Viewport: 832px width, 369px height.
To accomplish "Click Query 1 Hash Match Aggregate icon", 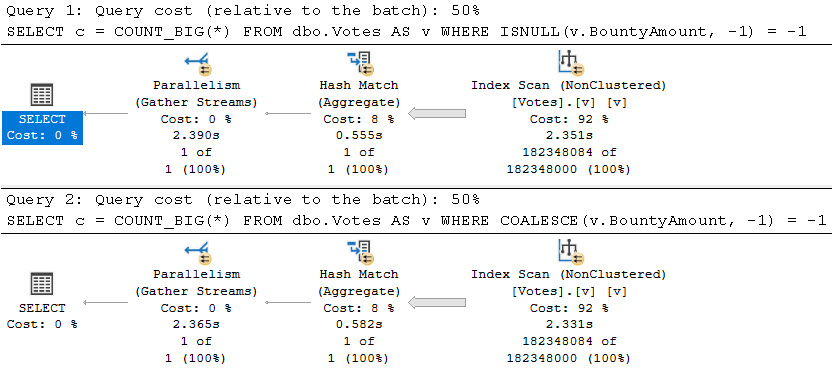I will click(360, 64).
